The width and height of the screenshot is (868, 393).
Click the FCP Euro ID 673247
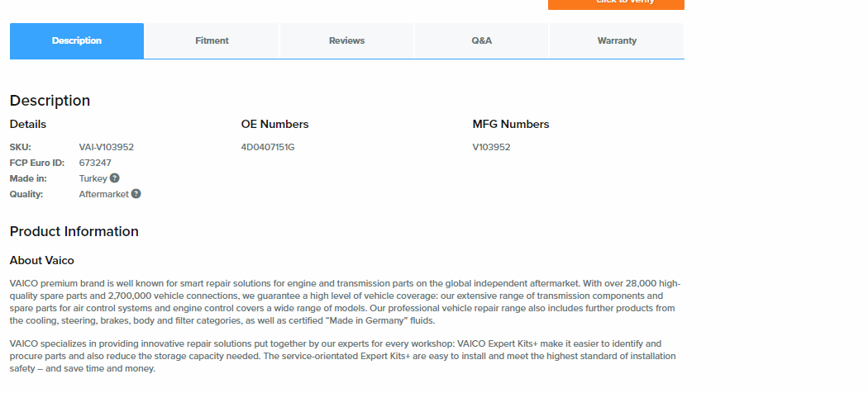click(x=95, y=163)
